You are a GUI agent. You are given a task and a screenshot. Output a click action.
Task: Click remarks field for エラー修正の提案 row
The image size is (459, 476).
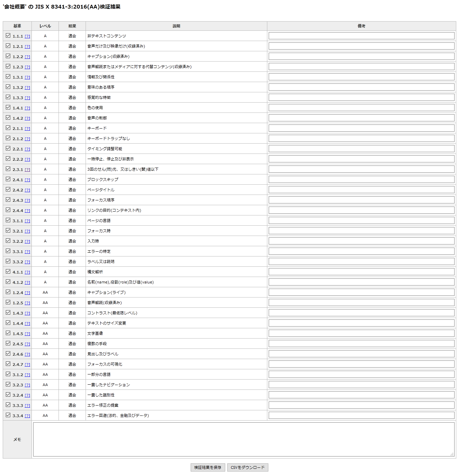[x=361, y=405]
